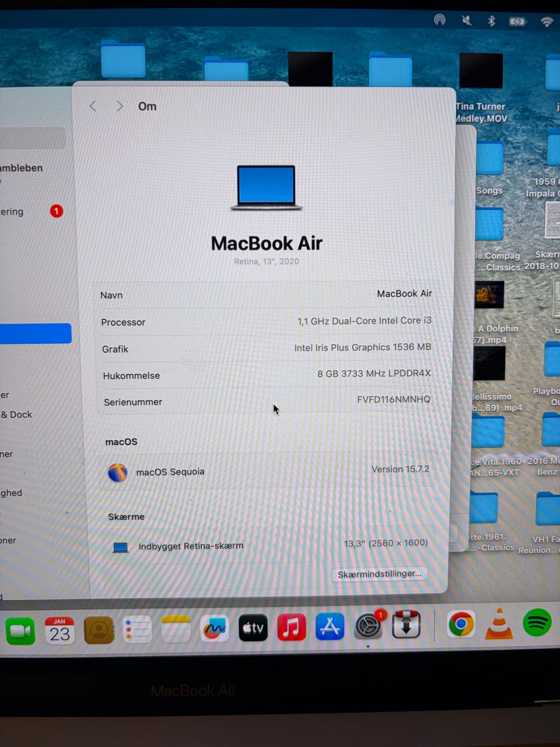Open the Dock app with red-white ring and arrow
This screenshot has height=747, width=560.
pos(407,626)
